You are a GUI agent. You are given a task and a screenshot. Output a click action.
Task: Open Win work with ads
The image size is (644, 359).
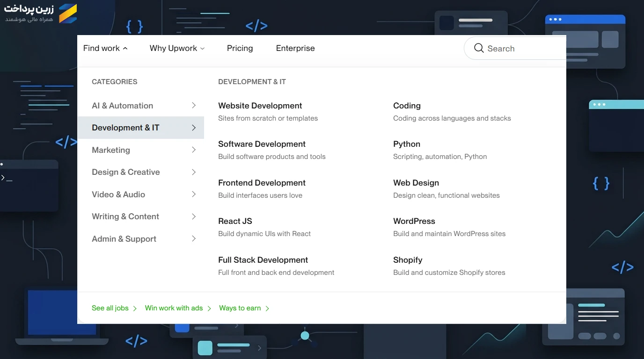coord(178,308)
